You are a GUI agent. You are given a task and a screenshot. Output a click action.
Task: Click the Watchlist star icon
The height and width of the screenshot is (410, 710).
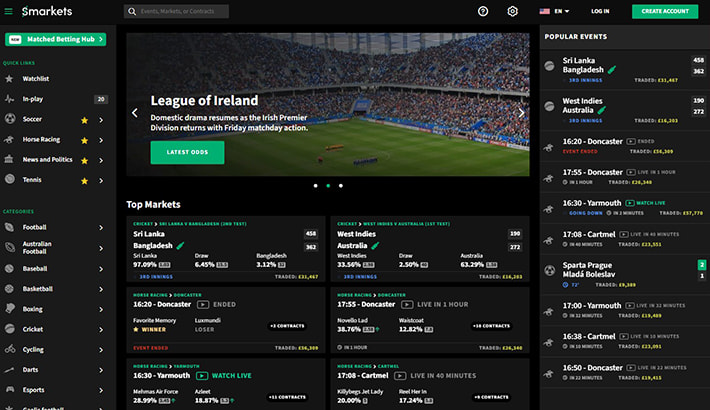pyautogui.click(x=9, y=79)
